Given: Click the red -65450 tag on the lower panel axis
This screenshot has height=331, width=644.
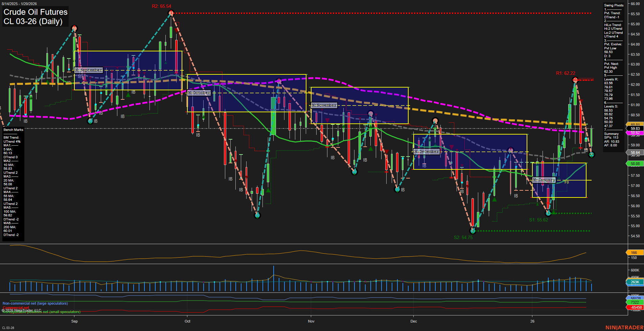Looking at the screenshot, I should click(634, 307).
